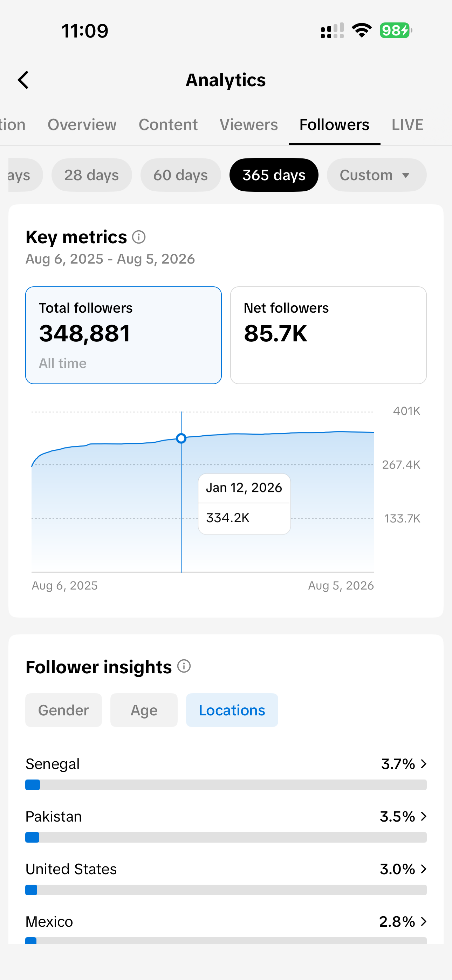Screen dimensions: 452x980
Task: Click the chart data point marker
Action: coord(181,438)
